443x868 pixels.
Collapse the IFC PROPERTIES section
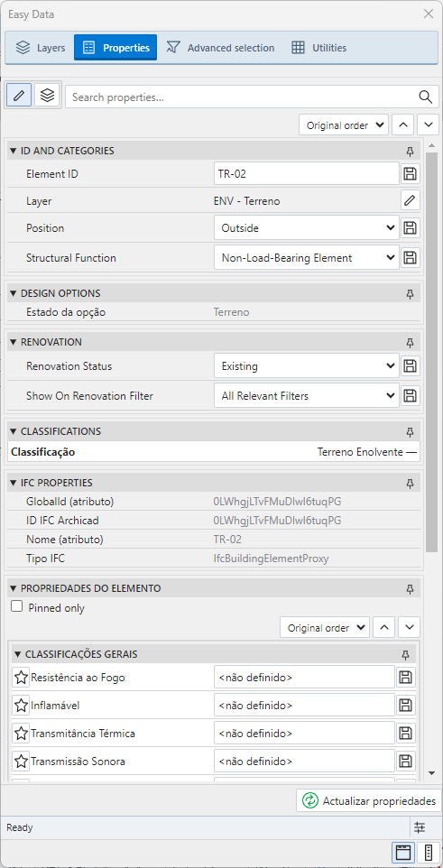click(14, 483)
